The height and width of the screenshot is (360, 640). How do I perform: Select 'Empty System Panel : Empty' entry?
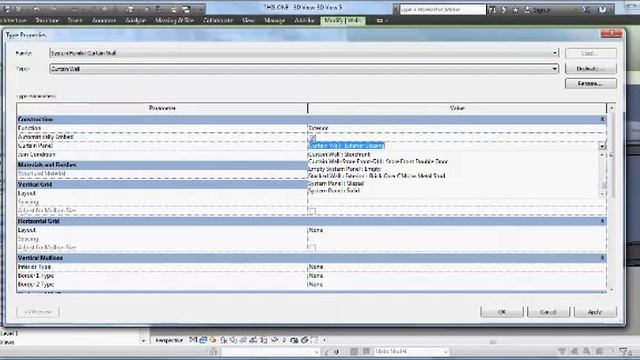[x=344, y=169]
